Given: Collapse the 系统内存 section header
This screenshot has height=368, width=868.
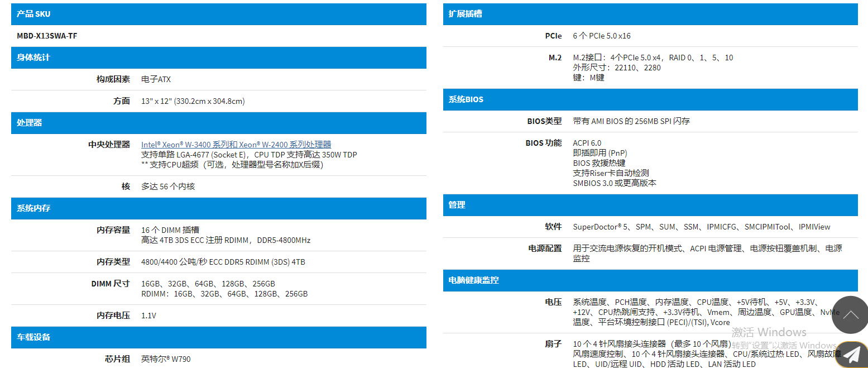Looking at the screenshot, I should tap(218, 208).
